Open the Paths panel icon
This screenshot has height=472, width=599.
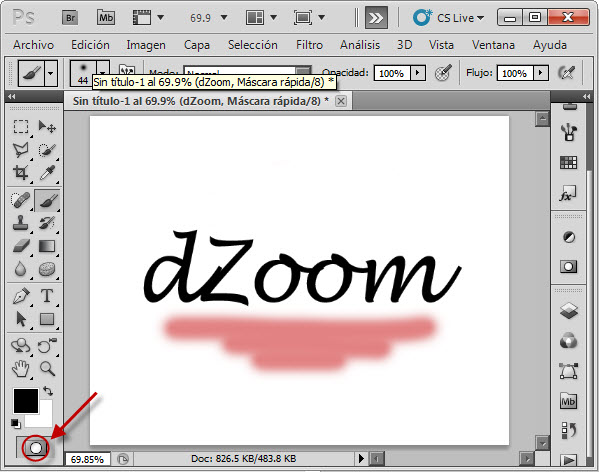tap(568, 371)
